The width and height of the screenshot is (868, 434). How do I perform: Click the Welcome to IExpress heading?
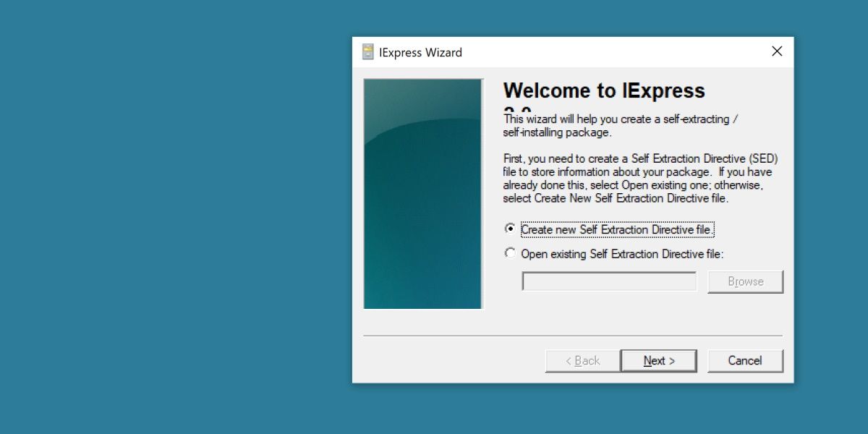click(604, 91)
